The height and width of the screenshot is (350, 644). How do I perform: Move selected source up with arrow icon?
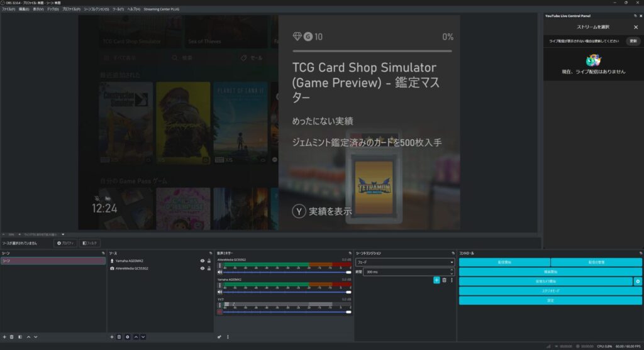point(136,337)
